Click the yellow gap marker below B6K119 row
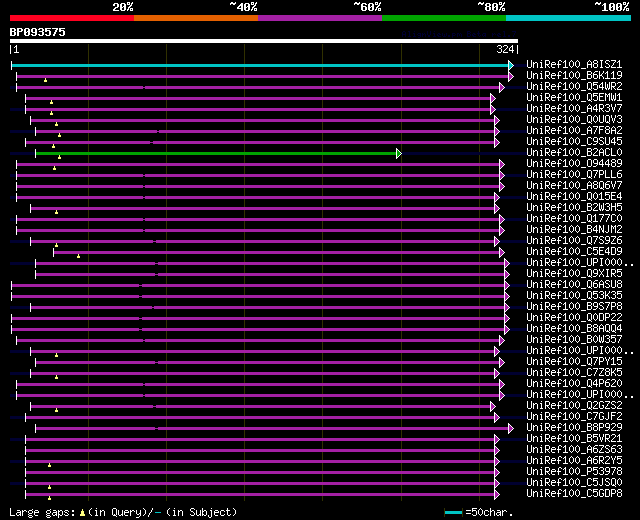 tap(45, 80)
